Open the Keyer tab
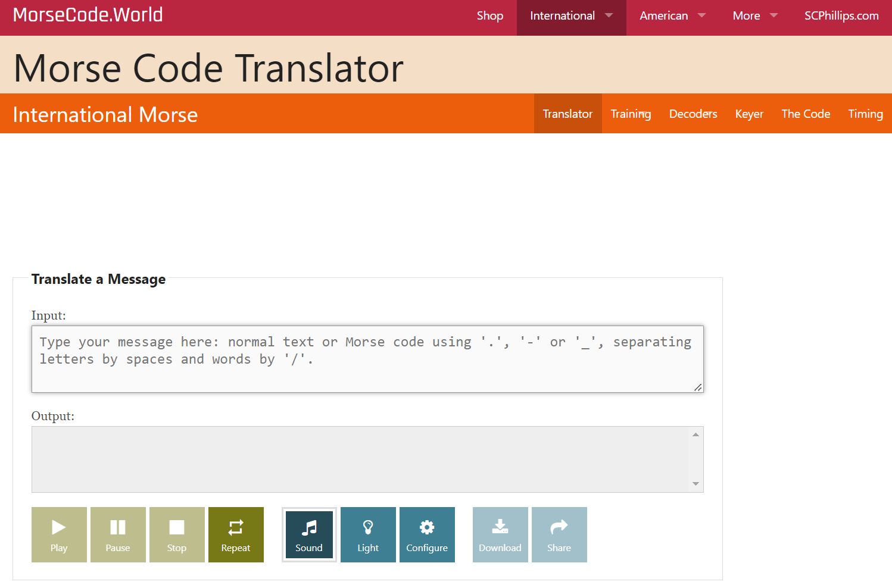The height and width of the screenshot is (588, 892). [x=749, y=114]
